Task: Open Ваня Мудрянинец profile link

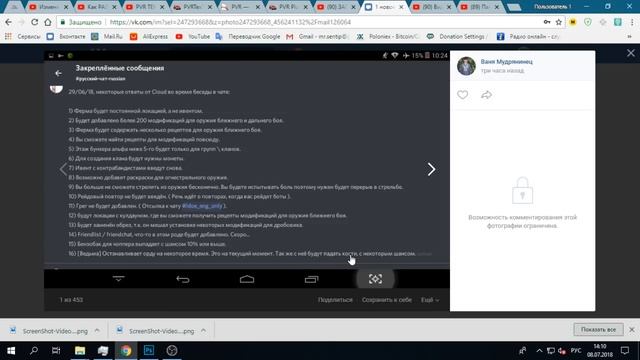Action: click(x=507, y=62)
